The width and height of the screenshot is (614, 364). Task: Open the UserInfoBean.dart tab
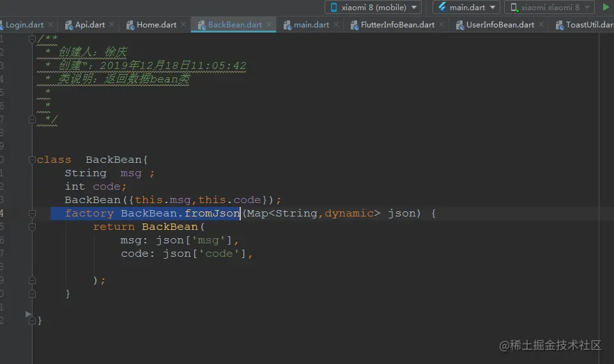click(x=500, y=25)
